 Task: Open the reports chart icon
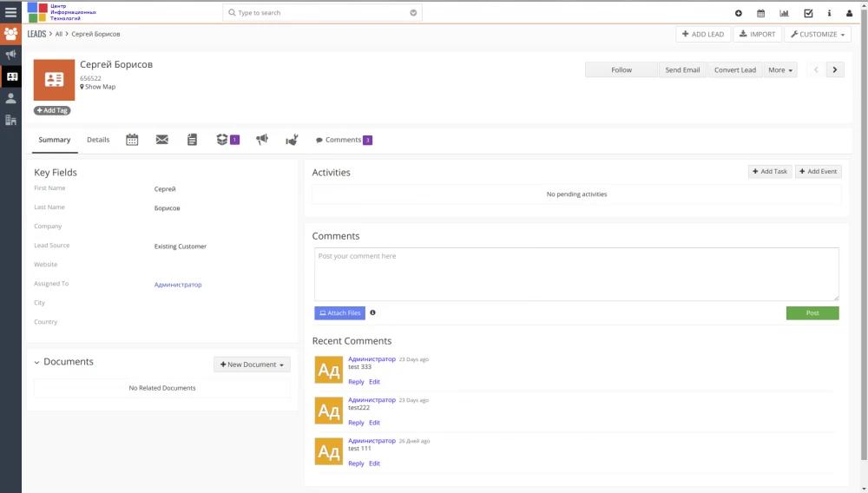[784, 13]
